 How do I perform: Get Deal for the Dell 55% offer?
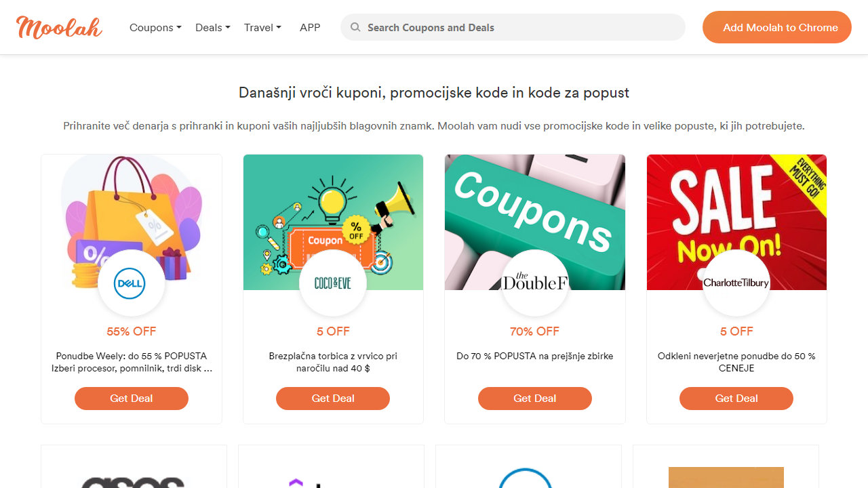pyautogui.click(x=131, y=399)
